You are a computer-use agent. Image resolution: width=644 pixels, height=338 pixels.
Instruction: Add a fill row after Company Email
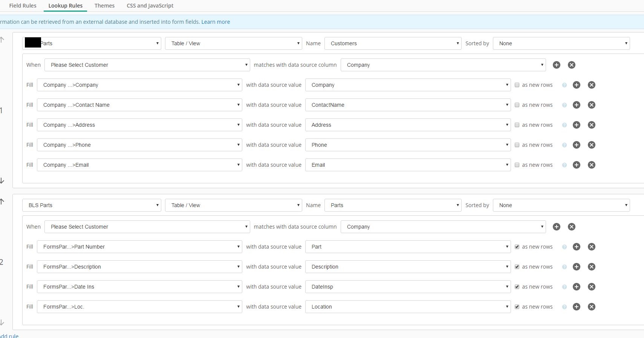point(576,165)
